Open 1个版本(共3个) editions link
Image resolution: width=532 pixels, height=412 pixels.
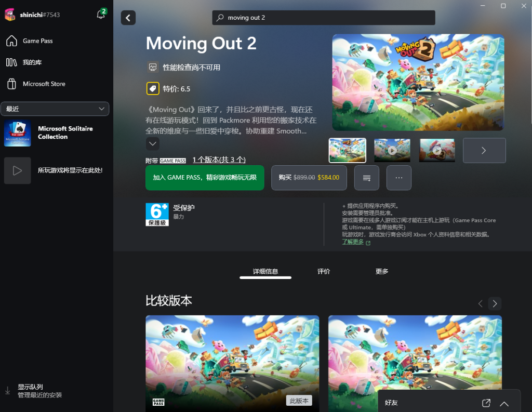point(219,160)
